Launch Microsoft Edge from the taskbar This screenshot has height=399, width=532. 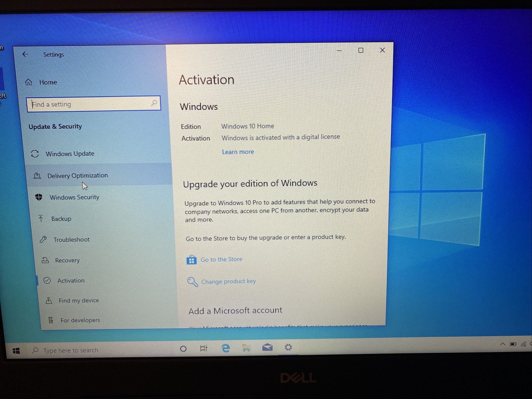click(x=225, y=348)
